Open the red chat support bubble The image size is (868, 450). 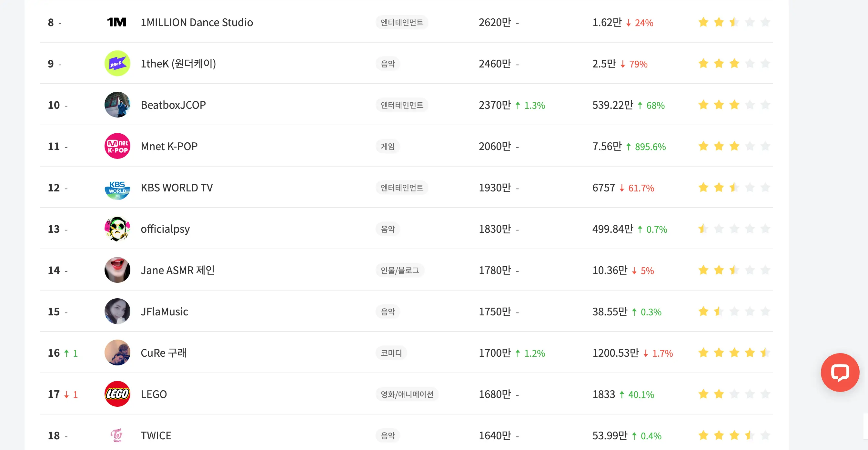click(x=840, y=372)
